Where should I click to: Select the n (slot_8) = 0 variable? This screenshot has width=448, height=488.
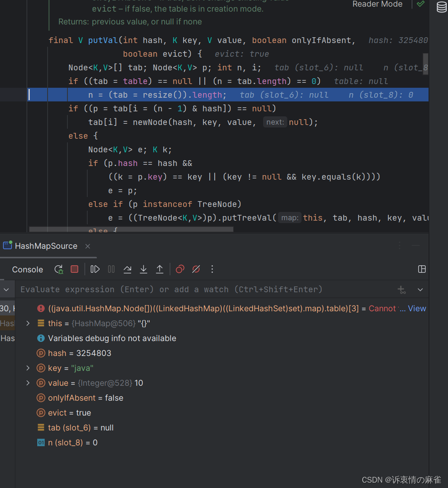[222, 443]
